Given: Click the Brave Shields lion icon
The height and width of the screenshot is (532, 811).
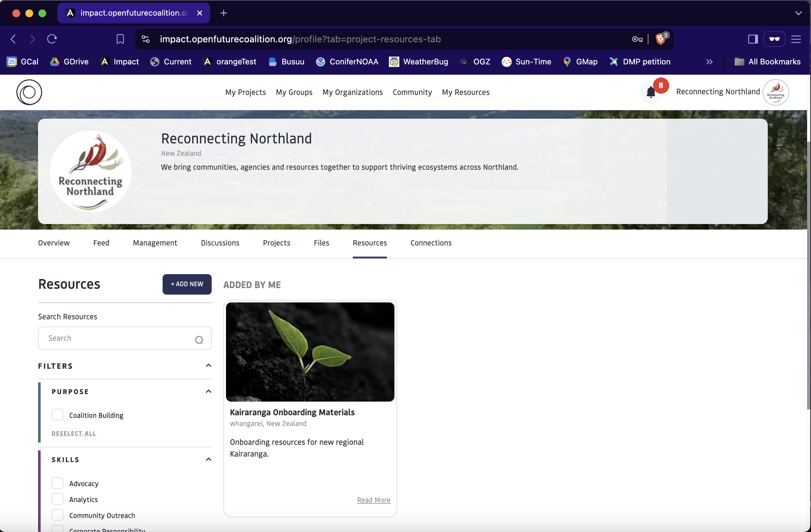Looking at the screenshot, I should pos(660,39).
